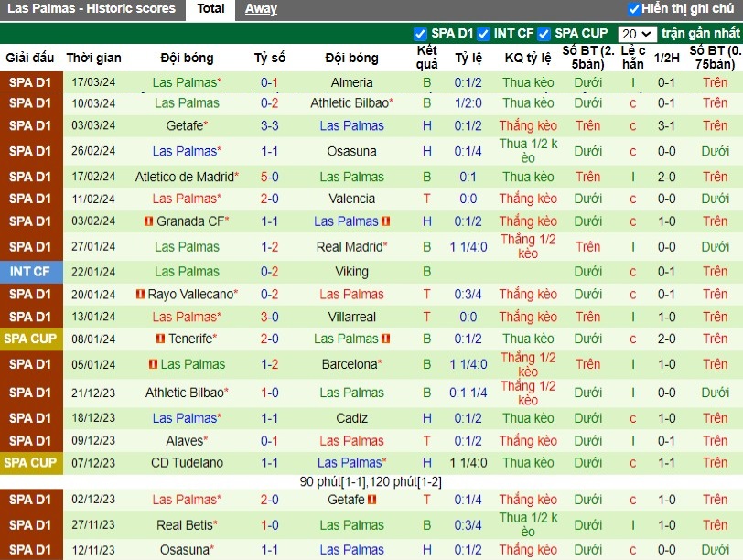743x560 pixels.
Task: Click the red card icon next to Las Palmas in Tenerife match
Action: pyautogui.click(x=386, y=339)
